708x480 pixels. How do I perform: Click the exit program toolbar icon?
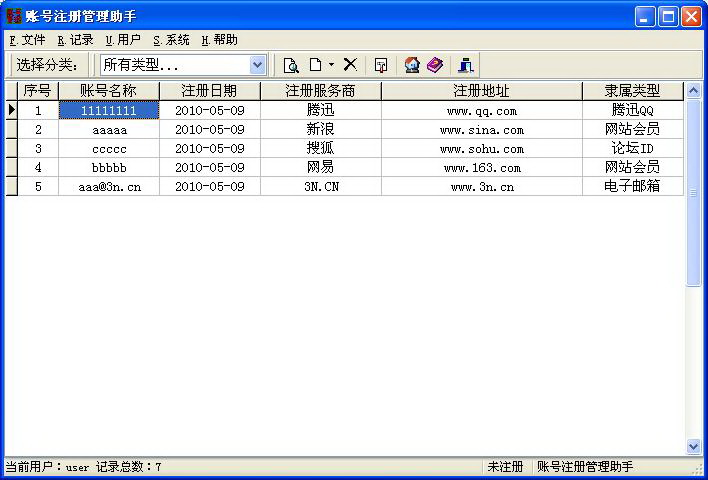tap(465, 65)
